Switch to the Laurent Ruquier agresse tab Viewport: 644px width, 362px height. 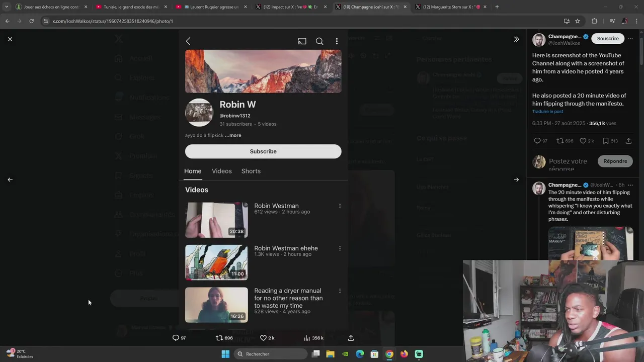point(211,7)
